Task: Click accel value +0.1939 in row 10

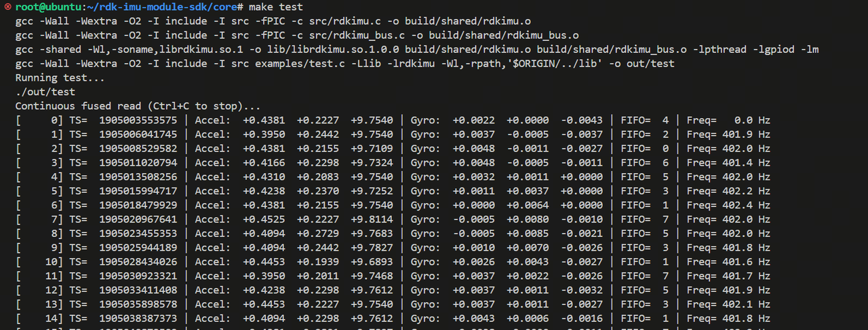Action: (317, 261)
